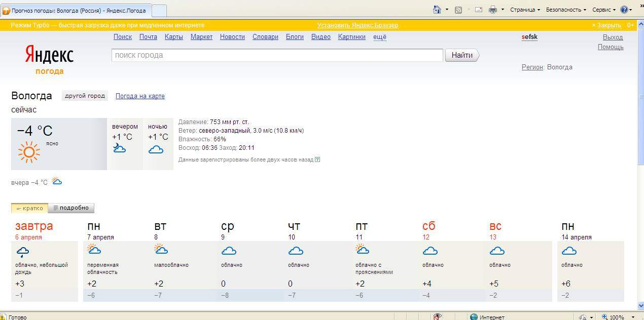Switch to кратко forecast view

[x=29, y=208]
